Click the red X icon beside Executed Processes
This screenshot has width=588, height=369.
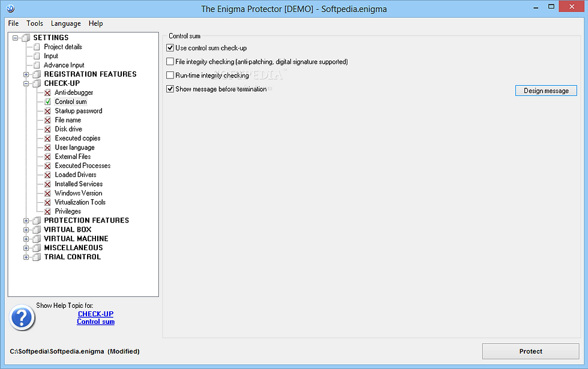coord(47,166)
